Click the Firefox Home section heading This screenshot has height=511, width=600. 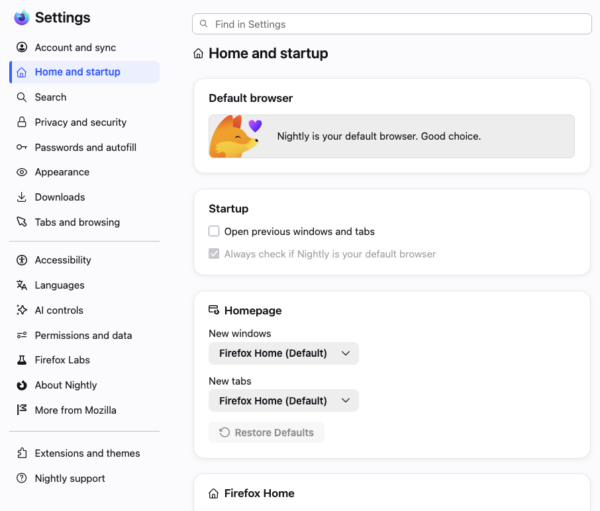point(259,493)
